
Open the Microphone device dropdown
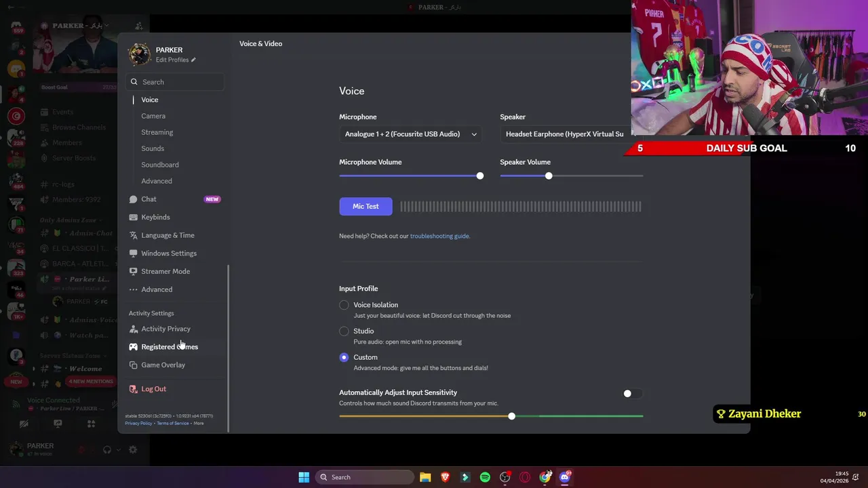(411, 134)
